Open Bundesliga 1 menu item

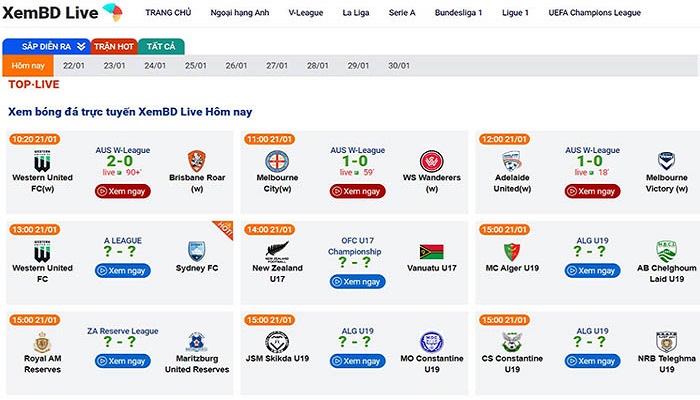pyautogui.click(x=458, y=12)
